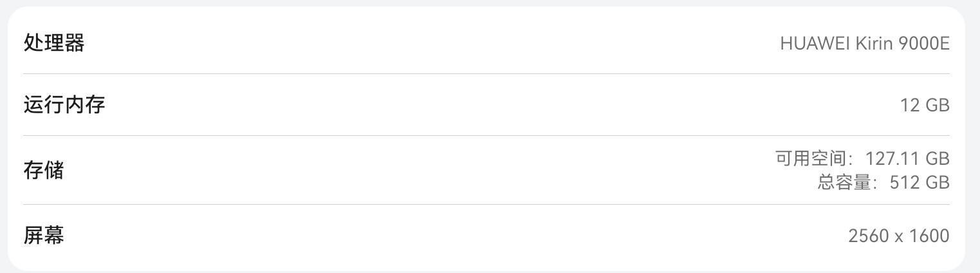Click the GB unit in 运行内存 row
Image resolution: width=980 pixels, height=273 pixels.
click(938, 105)
